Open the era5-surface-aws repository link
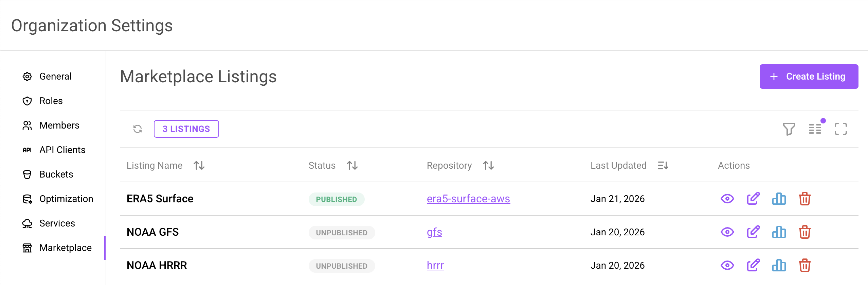868x285 pixels. [x=468, y=198]
